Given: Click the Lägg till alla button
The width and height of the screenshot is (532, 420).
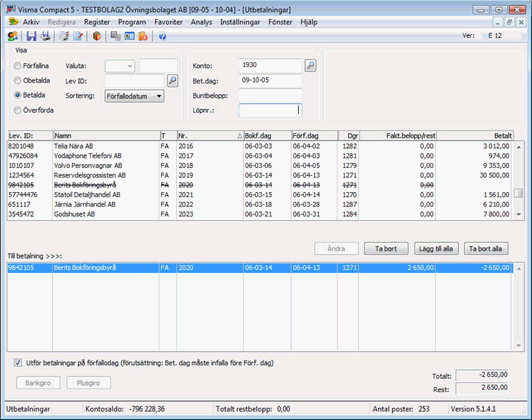Looking at the screenshot, I should (x=436, y=249).
